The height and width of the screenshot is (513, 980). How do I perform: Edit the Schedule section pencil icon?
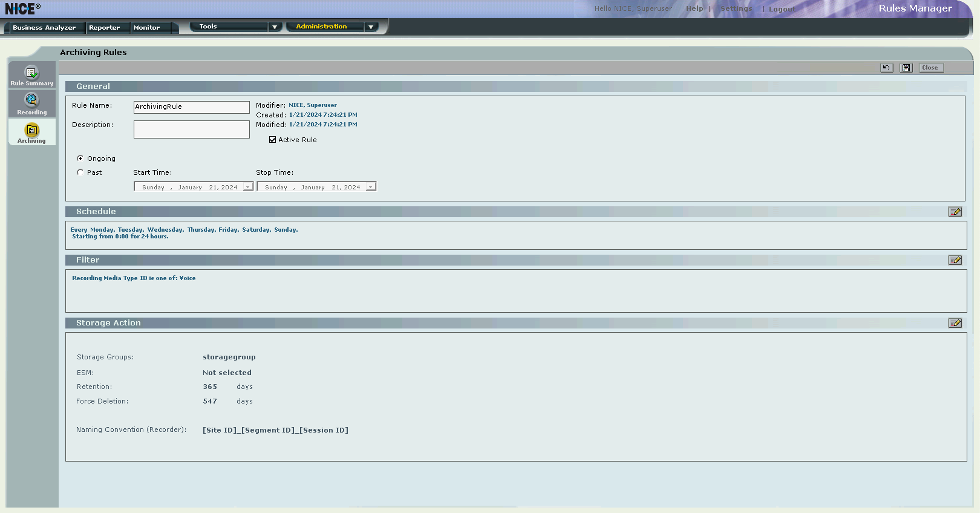click(955, 212)
